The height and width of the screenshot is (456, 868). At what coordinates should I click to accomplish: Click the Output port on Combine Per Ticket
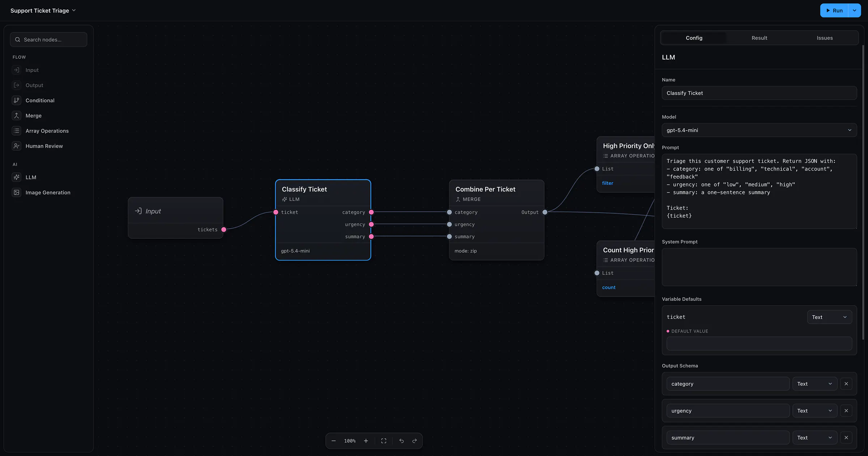coord(545,212)
